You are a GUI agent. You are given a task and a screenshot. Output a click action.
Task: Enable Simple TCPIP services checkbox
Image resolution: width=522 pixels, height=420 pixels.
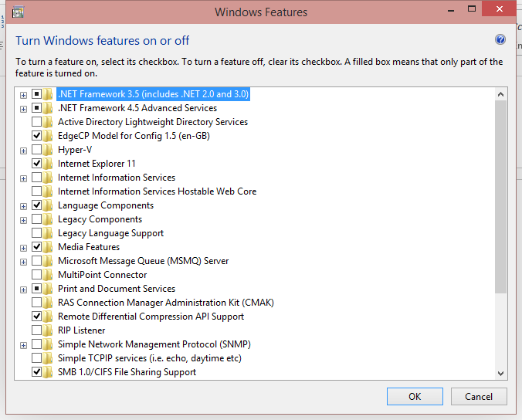(x=36, y=357)
